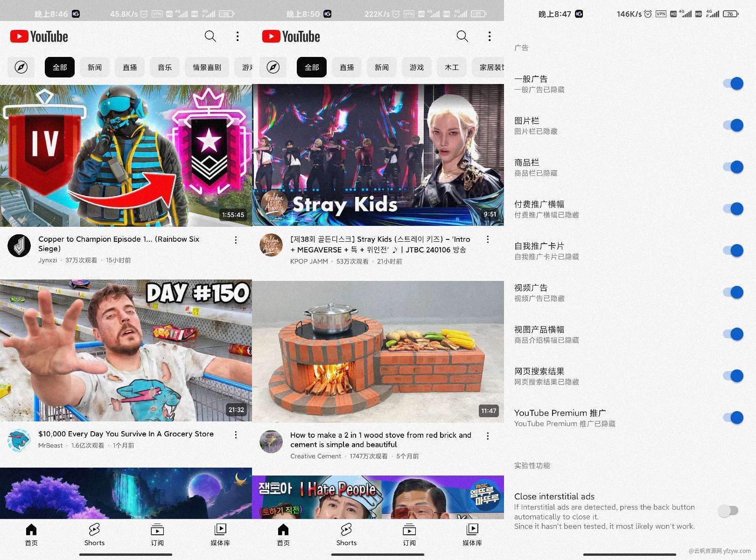
Task: Toggle the 图片栏 switch
Action: pyautogui.click(x=733, y=125)
